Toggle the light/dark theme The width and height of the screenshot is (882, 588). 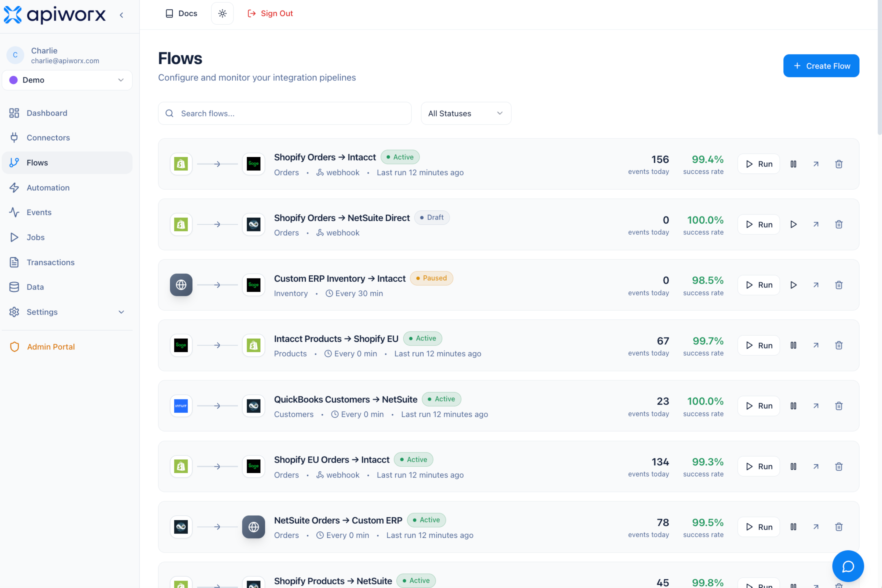tap(222, 13)
